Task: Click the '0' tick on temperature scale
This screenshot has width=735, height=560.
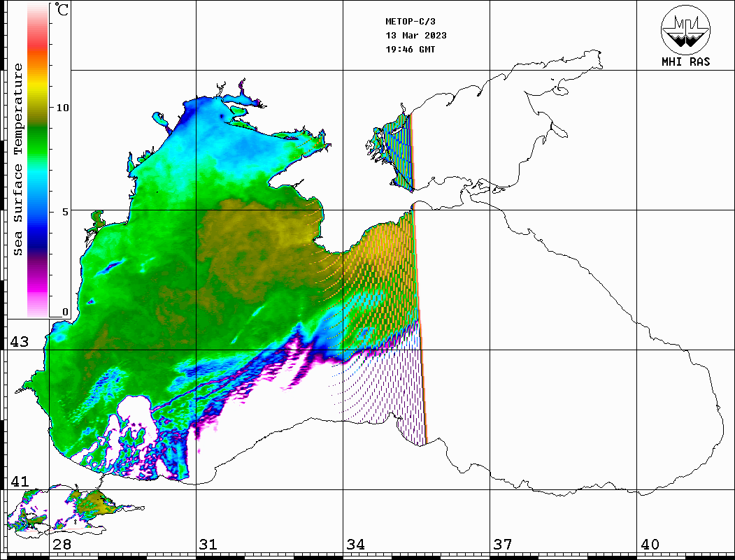Action: 65,312
